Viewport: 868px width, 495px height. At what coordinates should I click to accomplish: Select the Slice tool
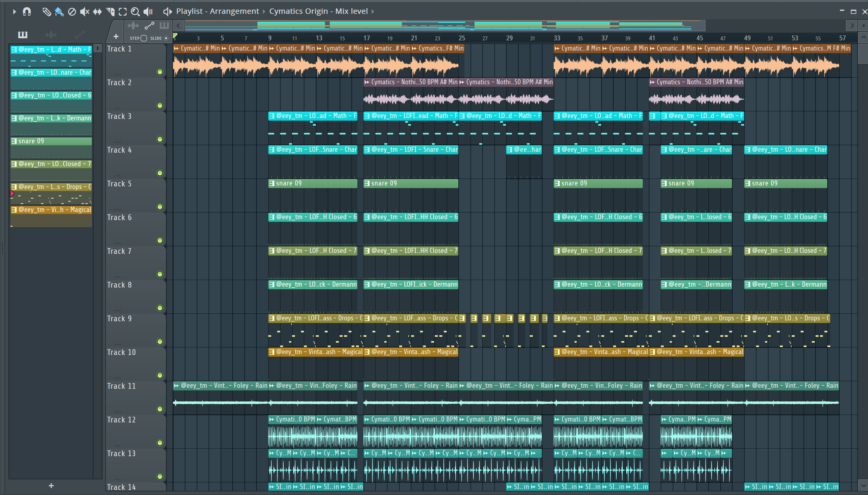[110, 11]
